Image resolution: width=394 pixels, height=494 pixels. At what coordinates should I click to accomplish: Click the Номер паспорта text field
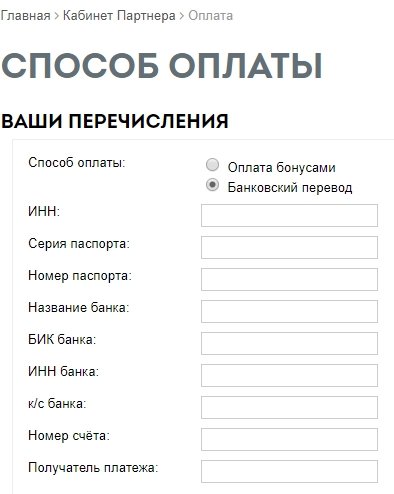289,279
